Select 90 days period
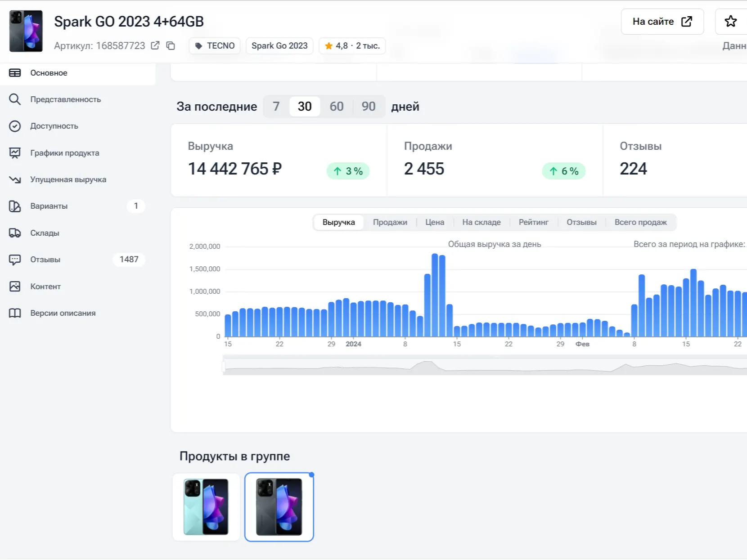The image size is (747, 560). pos(369,107)
